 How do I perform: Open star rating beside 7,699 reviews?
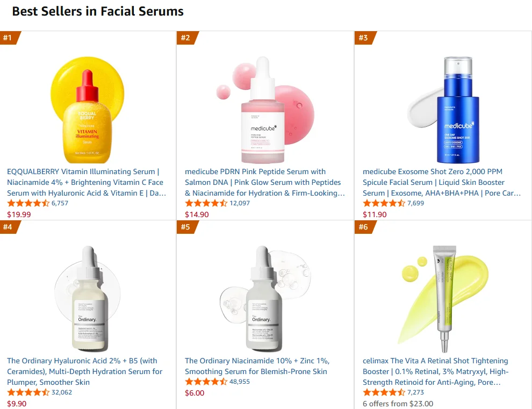[x=384, y=203]
